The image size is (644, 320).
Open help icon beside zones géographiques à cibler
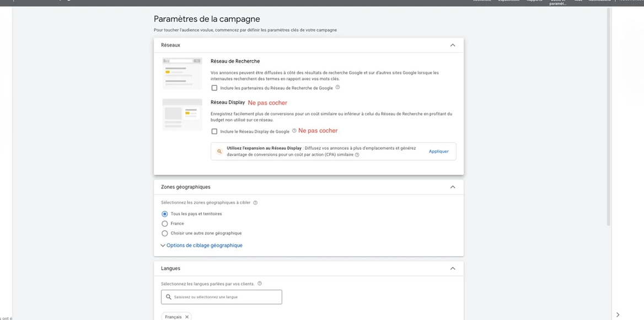pos(255,203)
